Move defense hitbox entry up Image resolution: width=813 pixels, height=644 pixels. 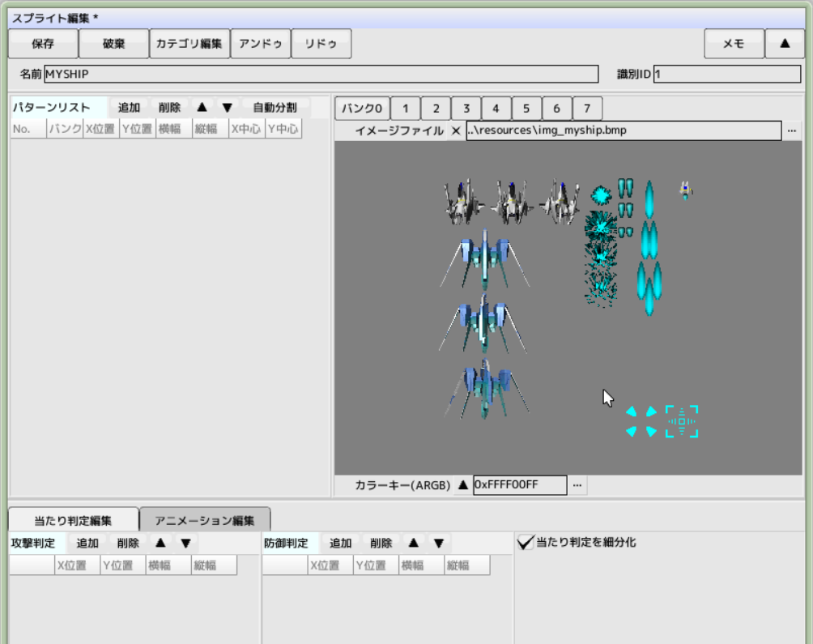(414, 544)
